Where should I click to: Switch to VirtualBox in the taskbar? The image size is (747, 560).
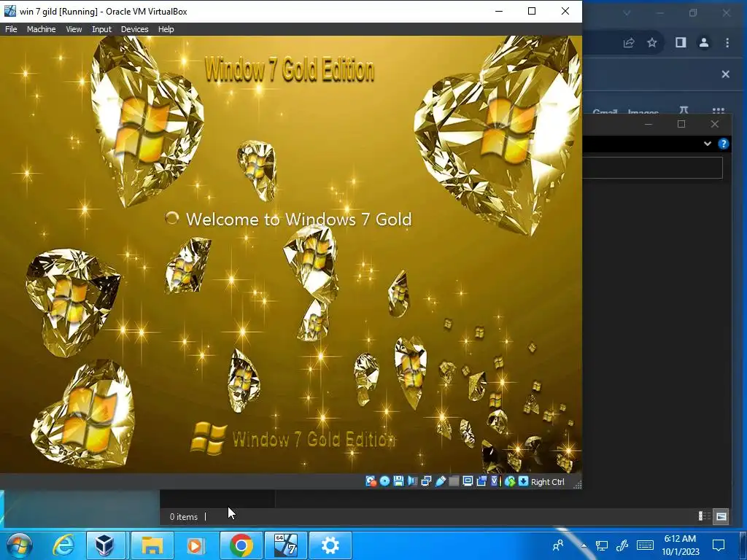(104, 545)
